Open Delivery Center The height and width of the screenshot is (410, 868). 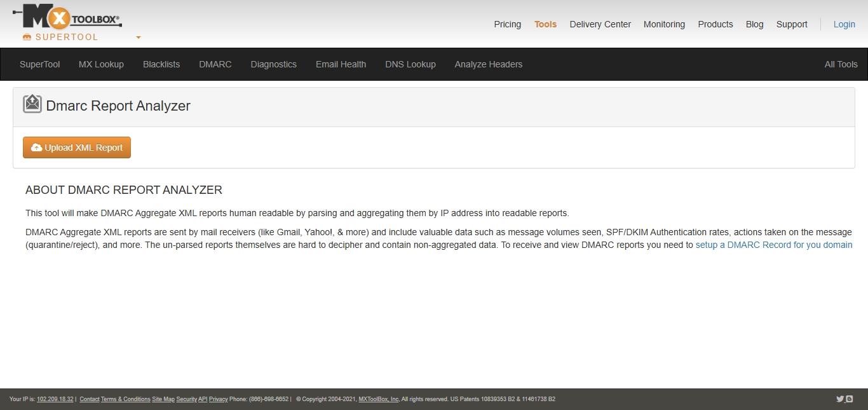(x=600, y=24)
